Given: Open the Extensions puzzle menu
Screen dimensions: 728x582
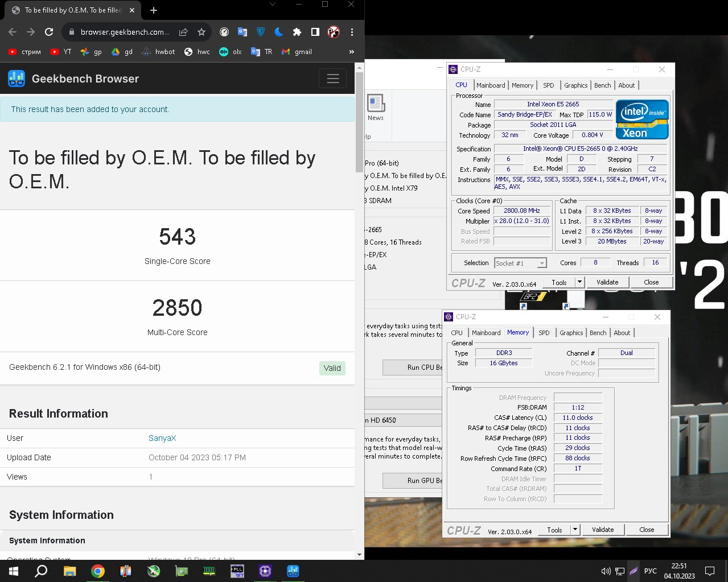Looking at the screenshot, I should (x=297, y=32).
